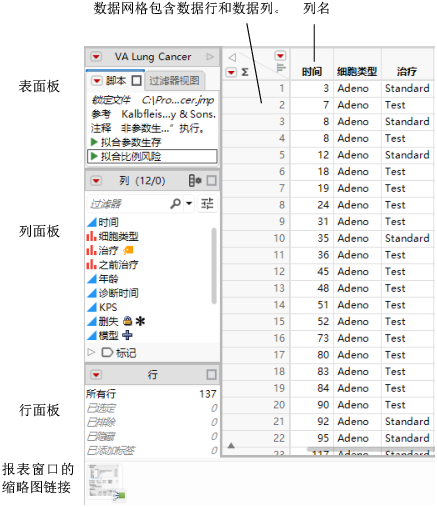Open the rows red triangle menu beside Σ
The height and width of the screenshot is (507, 437).
(231, 72)
